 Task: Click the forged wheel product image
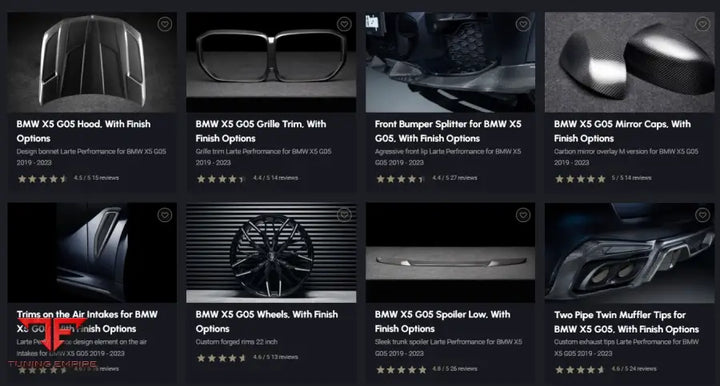(271, 252)
